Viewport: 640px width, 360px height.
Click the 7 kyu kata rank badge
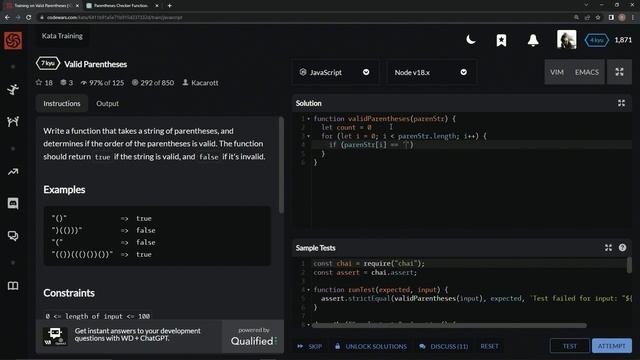48,64
